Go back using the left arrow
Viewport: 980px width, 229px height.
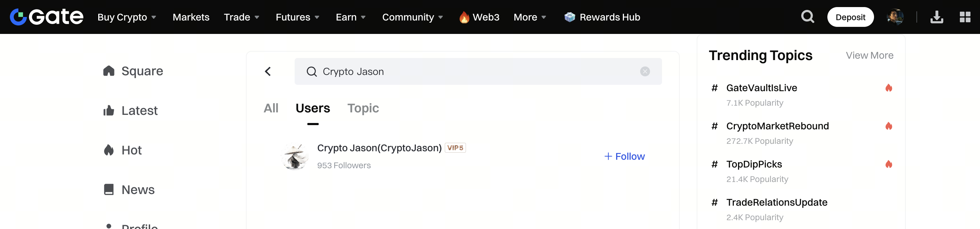[268, 71]
